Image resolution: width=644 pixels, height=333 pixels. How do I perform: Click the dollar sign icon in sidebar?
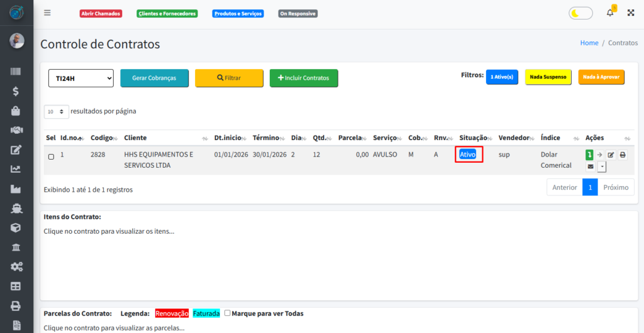tap(16, 91)
